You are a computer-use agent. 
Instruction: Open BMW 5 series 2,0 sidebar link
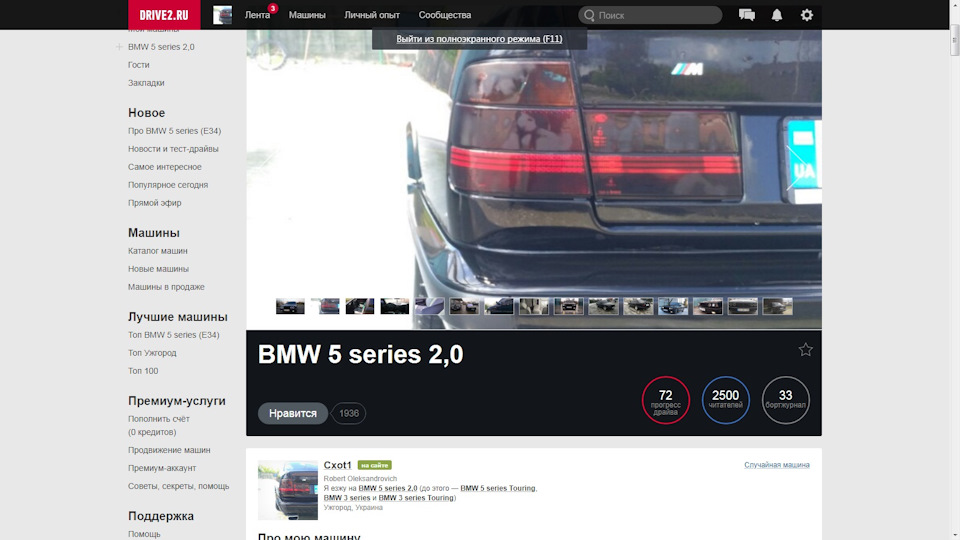point(161,47)
